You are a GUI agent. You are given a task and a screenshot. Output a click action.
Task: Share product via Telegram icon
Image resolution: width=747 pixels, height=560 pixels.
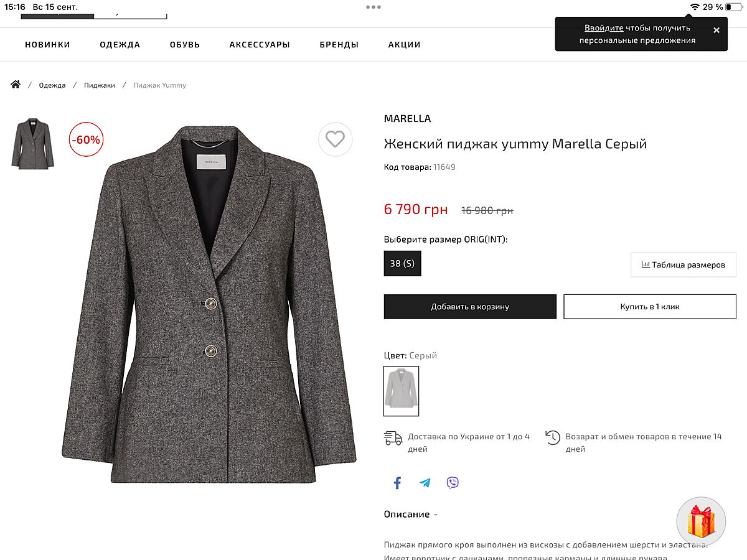click(425, 483)
